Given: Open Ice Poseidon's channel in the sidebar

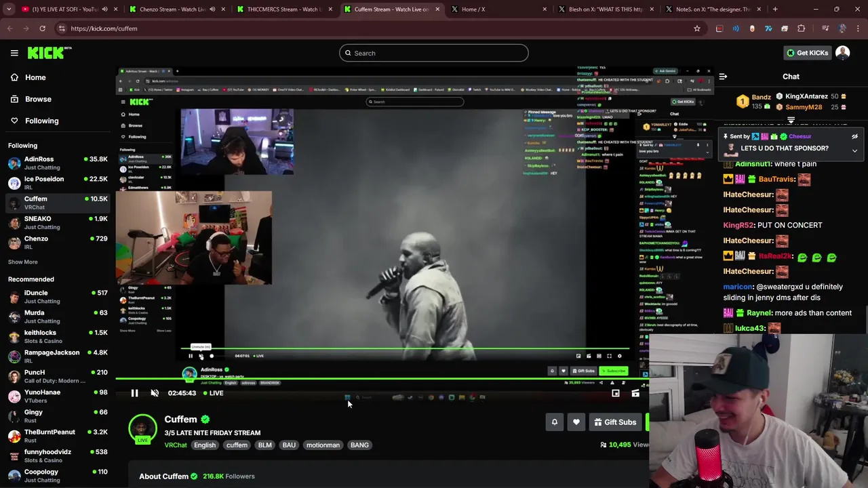Looking at the screenshot, I should [x=58, y=183].
